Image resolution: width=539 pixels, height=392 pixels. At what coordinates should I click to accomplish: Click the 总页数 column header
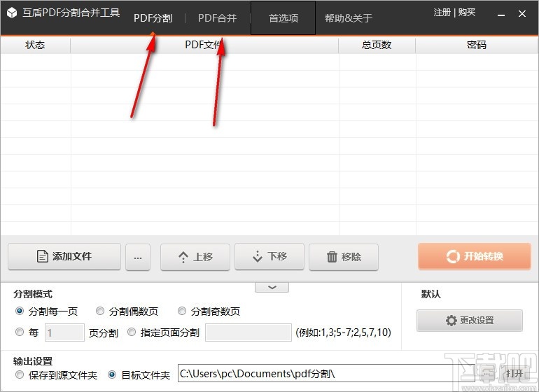(377, 45)
